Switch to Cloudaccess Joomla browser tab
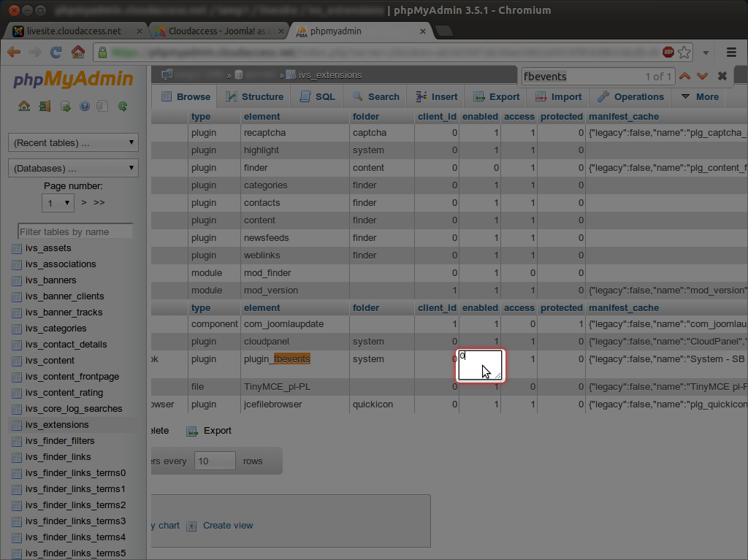Screen dimensions: 748x560 [x=219, y=31]
